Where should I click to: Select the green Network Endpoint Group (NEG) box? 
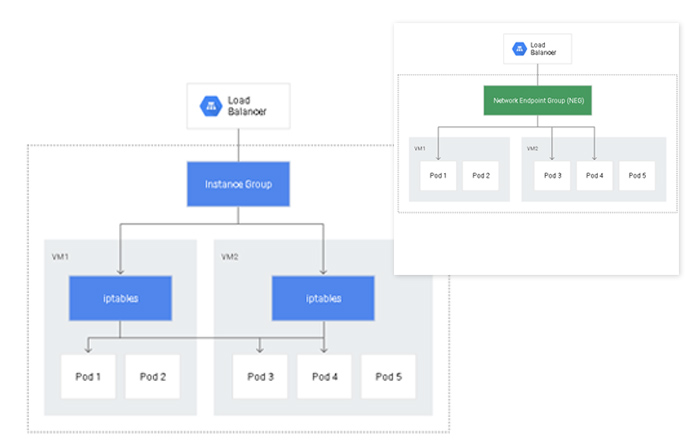click(x=537, y=101)
